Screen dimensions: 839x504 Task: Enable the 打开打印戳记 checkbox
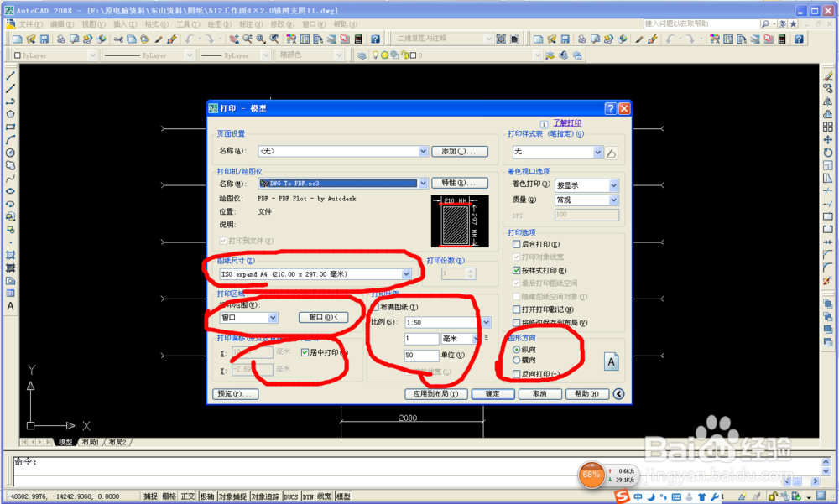pos(516,309)
